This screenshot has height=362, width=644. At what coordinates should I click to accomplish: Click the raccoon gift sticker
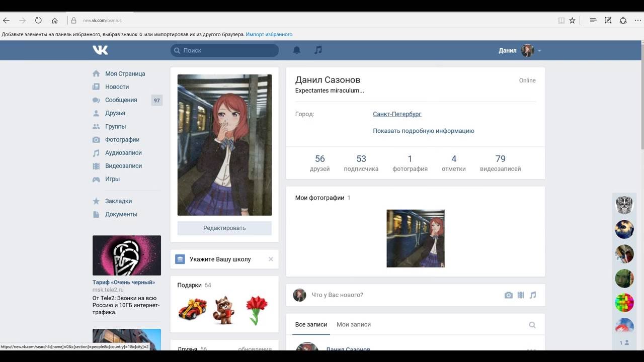point(224,310)
